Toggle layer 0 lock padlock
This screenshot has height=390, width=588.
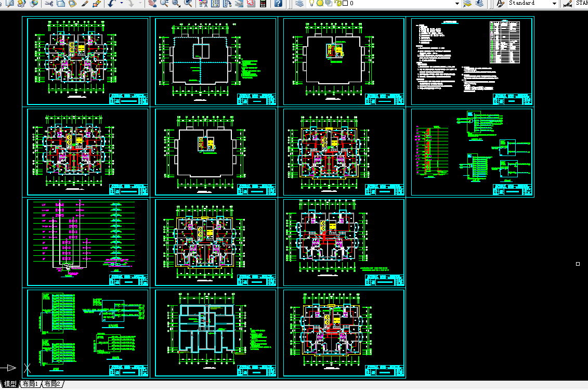[337, 3]
